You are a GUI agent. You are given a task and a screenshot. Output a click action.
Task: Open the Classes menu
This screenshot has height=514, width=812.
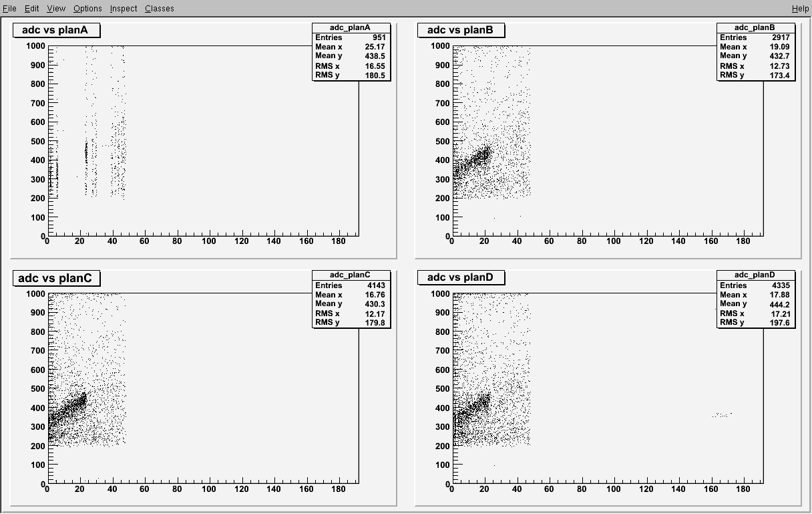pyautogui.click(x=160, y=8)
